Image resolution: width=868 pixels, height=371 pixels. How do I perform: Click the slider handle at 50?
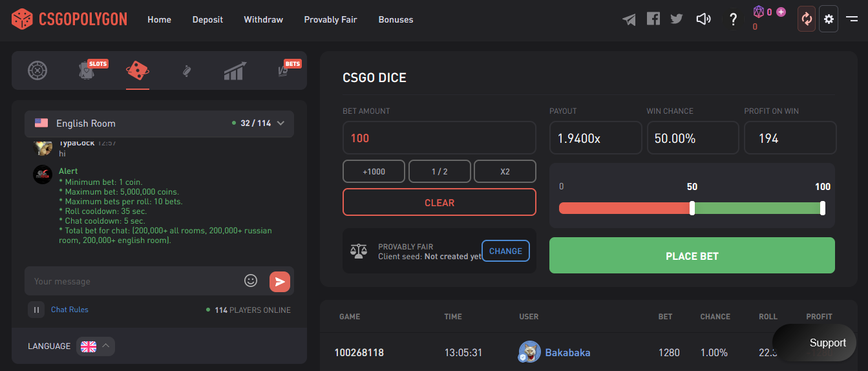pyautogui.click(x=692, y=208)
